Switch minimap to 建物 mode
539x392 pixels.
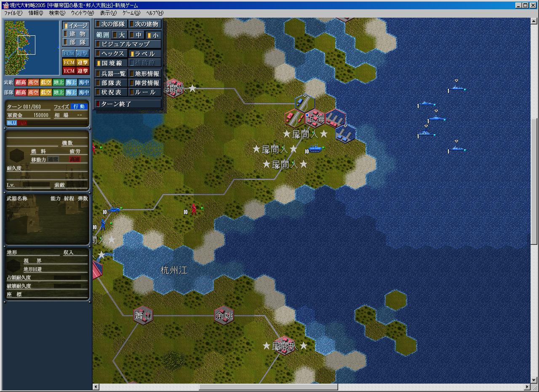pos(76,34)
